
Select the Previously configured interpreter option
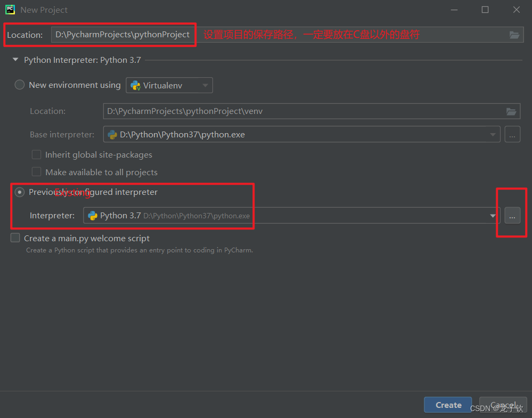click(20, 192)
